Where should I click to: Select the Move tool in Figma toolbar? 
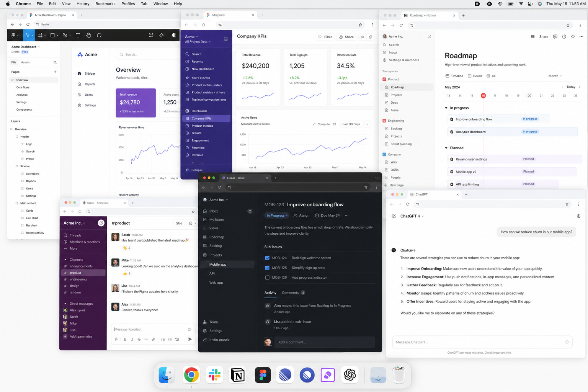click(x=28, y=35)
